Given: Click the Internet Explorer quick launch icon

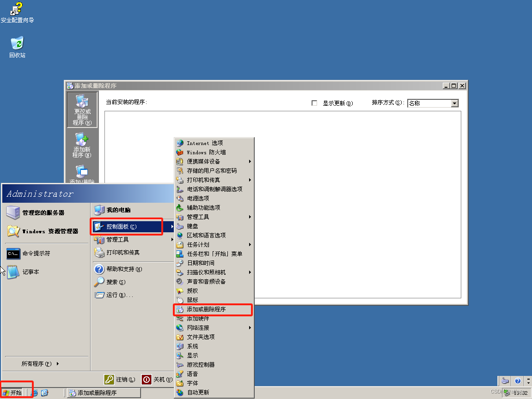Looking at the screenshot, I should pos(34,393).
